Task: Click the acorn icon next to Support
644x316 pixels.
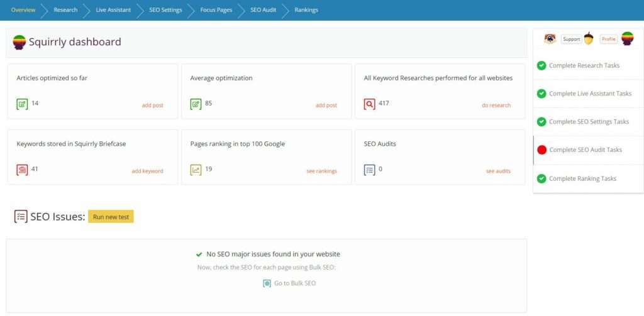Action: click(589, 38)
